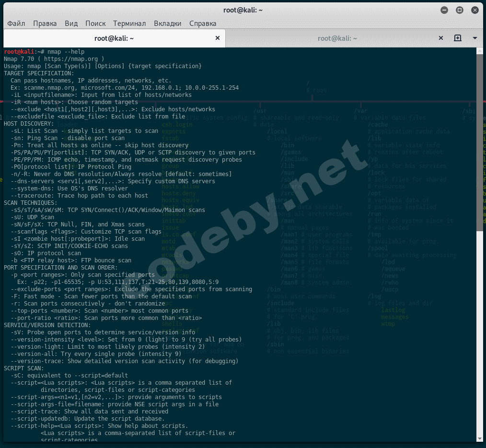
Task: Click the '-sC: equivalent to --script=default' line
Action: [69, 376]
